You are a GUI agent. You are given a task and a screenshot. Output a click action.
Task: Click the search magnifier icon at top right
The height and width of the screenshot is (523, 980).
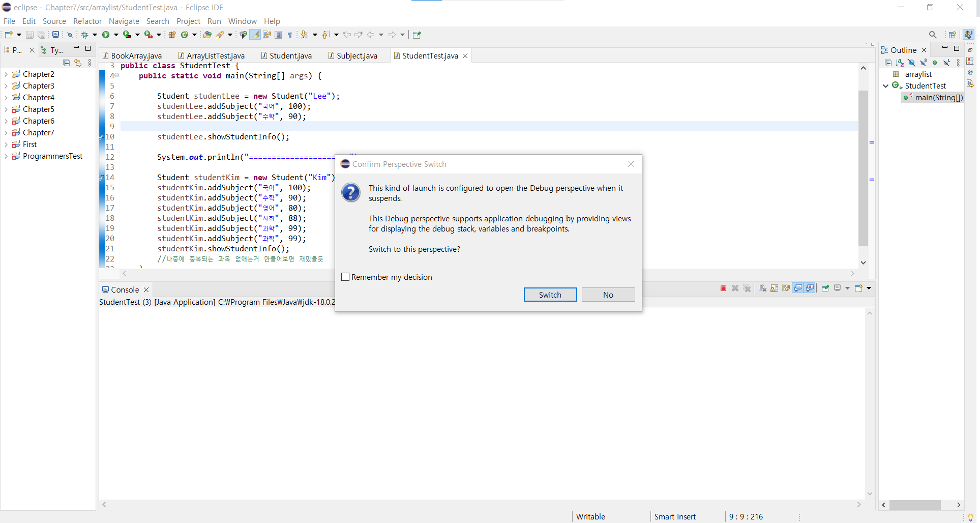pyautogui.click(x=933, y=35)
